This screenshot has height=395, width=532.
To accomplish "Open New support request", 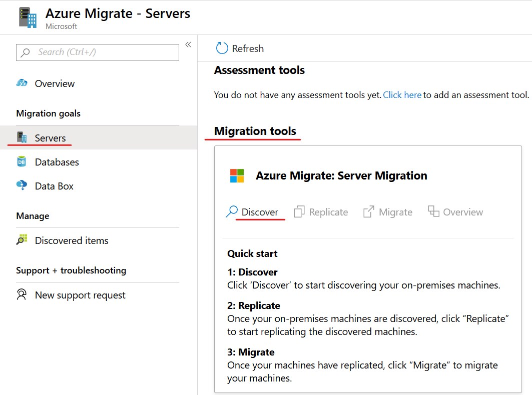I will click(x=80, y=295).
